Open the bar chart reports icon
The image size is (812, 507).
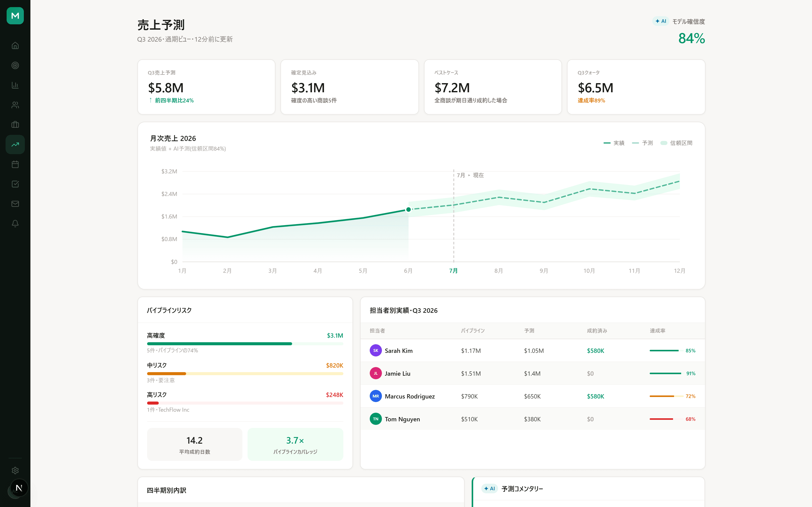pos(15,85)
